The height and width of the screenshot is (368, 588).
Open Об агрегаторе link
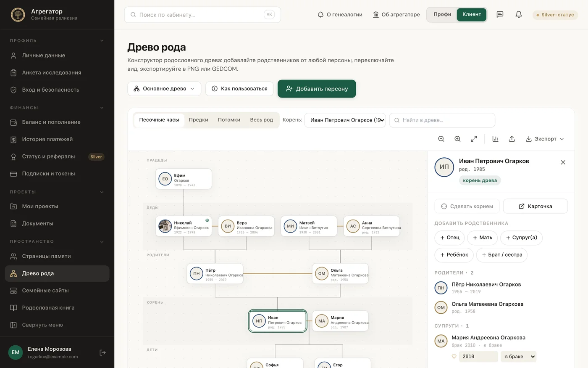(x=396, y=15)
